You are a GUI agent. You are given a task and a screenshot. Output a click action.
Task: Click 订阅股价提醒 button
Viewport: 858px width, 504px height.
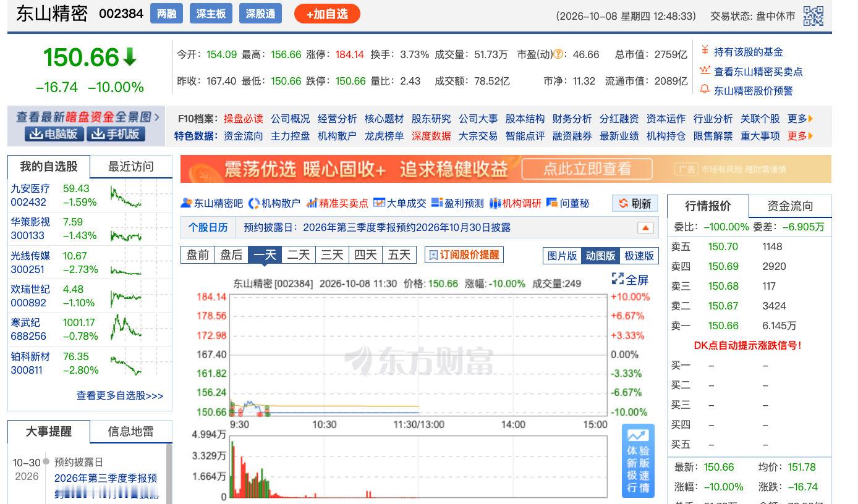[464, 254]
